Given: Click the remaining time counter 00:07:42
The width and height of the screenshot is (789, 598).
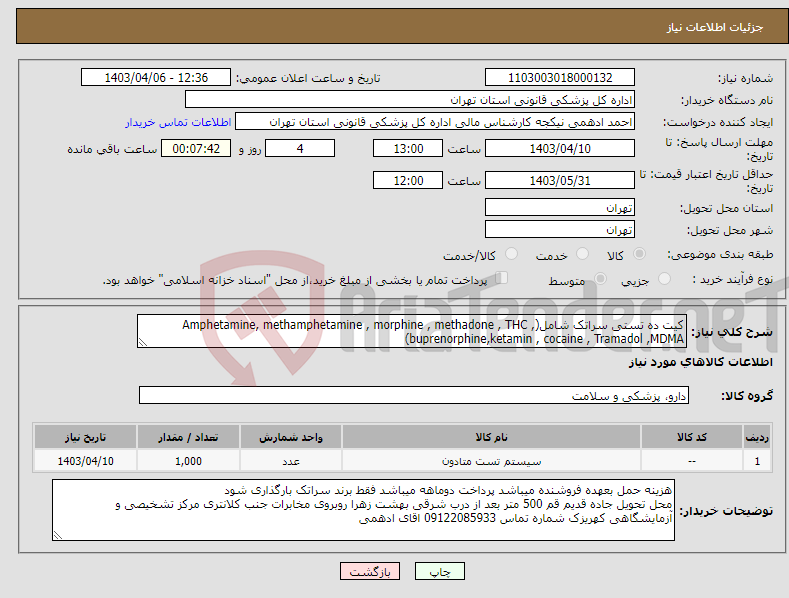Looking at the screenshot, I should [196, 148].
